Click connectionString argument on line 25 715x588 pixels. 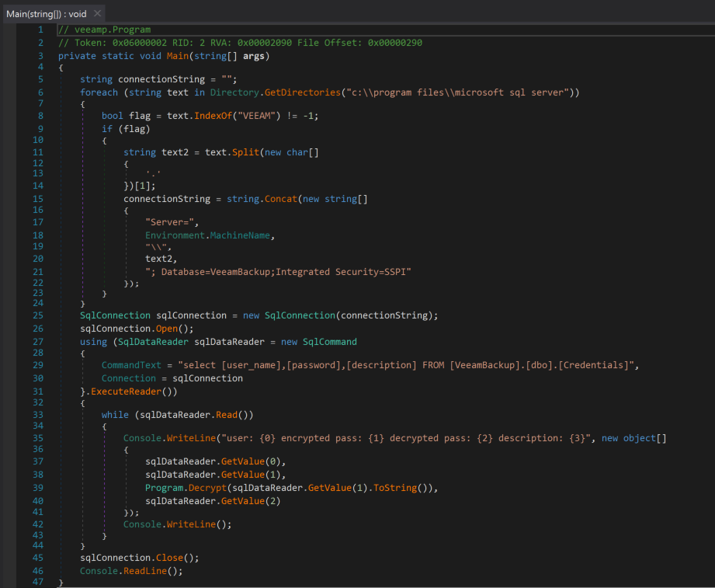pos(384,315)
